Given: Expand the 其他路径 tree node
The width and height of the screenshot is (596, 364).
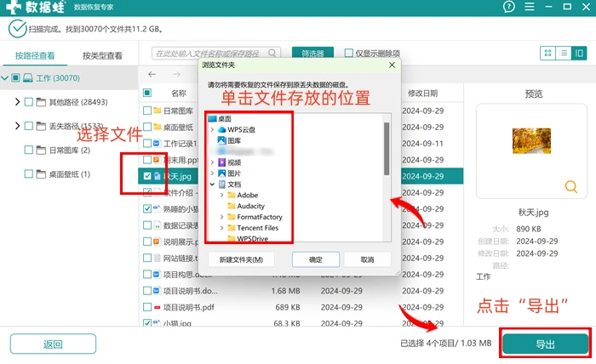Looking at the screenshot, I should [17, 102].
